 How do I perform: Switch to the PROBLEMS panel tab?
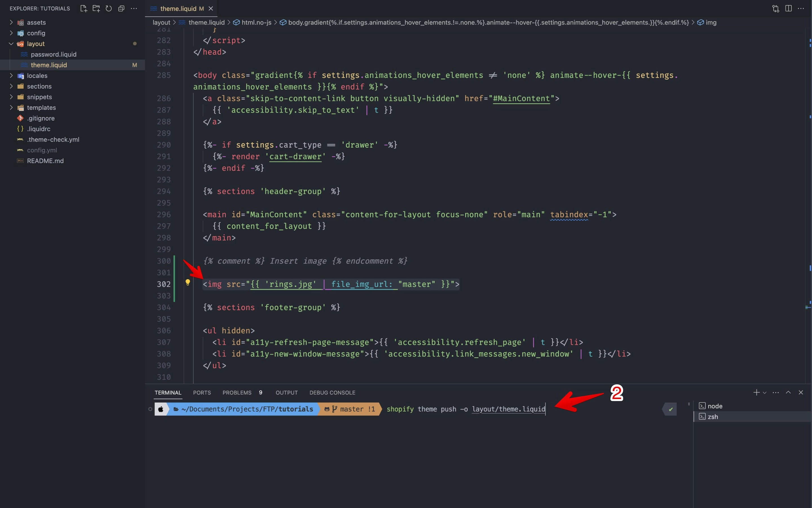237,392
